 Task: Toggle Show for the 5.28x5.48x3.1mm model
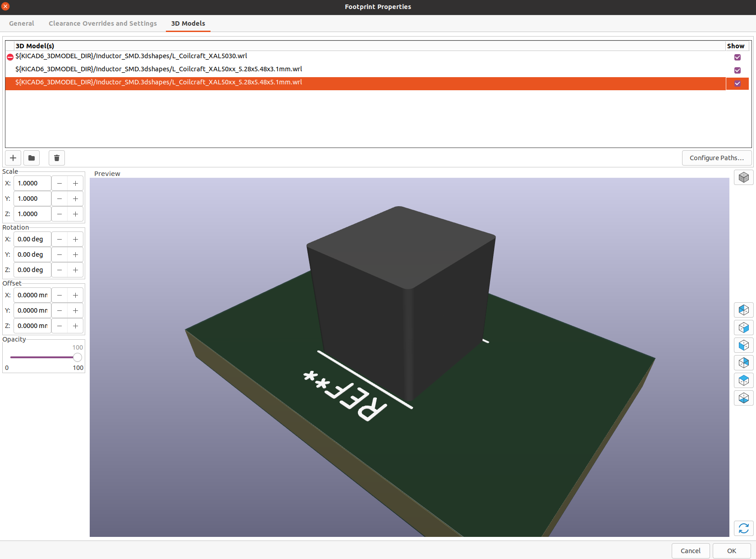(738, 70)
